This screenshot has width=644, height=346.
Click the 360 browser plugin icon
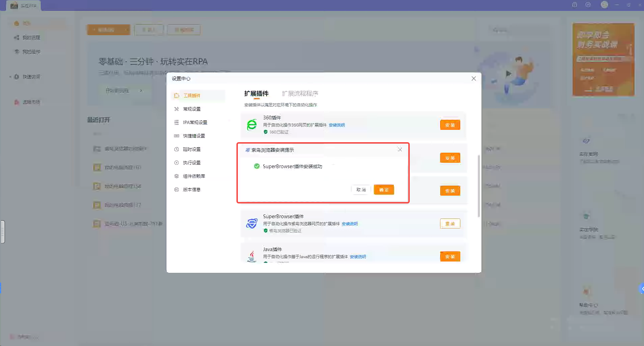252,125
